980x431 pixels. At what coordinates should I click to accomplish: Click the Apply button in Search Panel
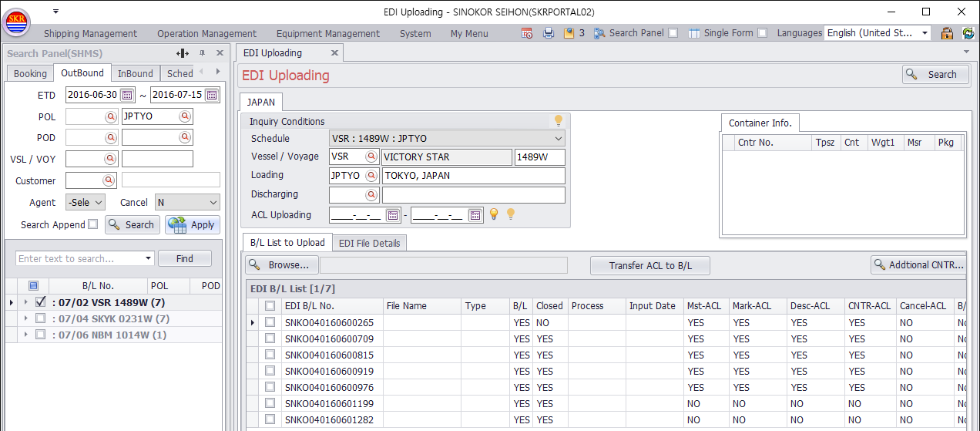pyautogui.click(x=193, y=224)
